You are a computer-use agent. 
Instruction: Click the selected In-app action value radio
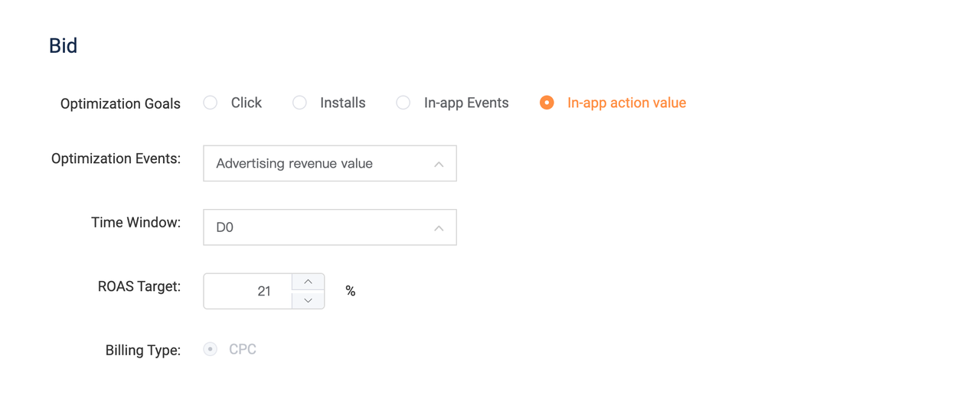pyautogui.click(x=547, y=103)
